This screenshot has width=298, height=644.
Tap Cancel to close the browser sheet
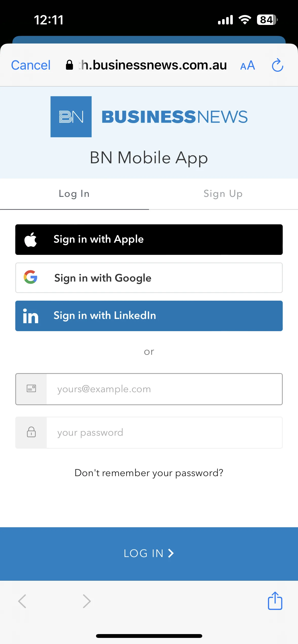tap(31, 65)
